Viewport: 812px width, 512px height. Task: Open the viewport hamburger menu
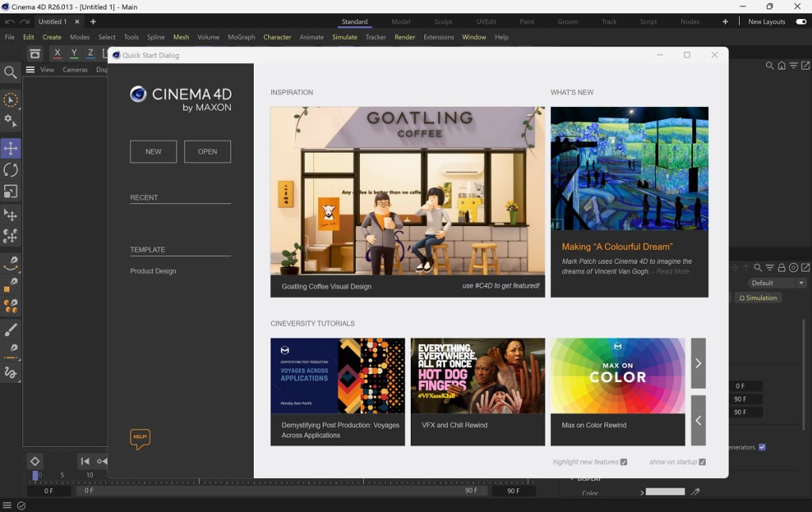(31, 70)
